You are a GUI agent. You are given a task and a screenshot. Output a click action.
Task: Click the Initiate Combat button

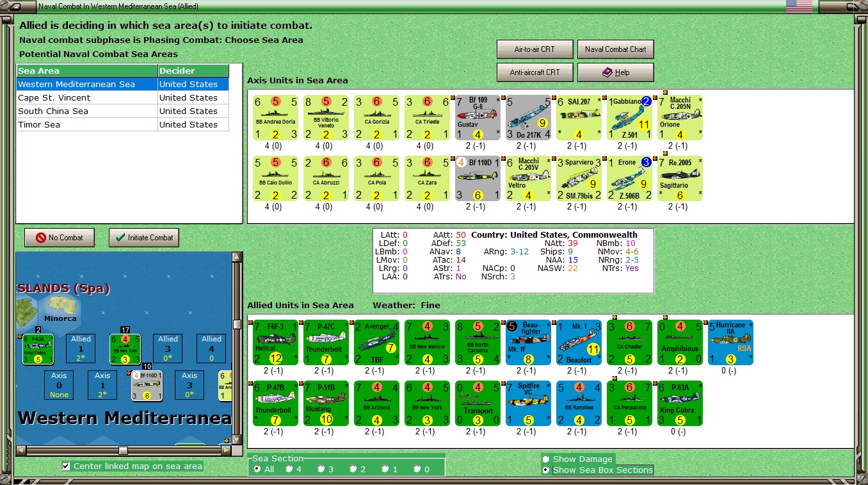[x=144, y=238]
